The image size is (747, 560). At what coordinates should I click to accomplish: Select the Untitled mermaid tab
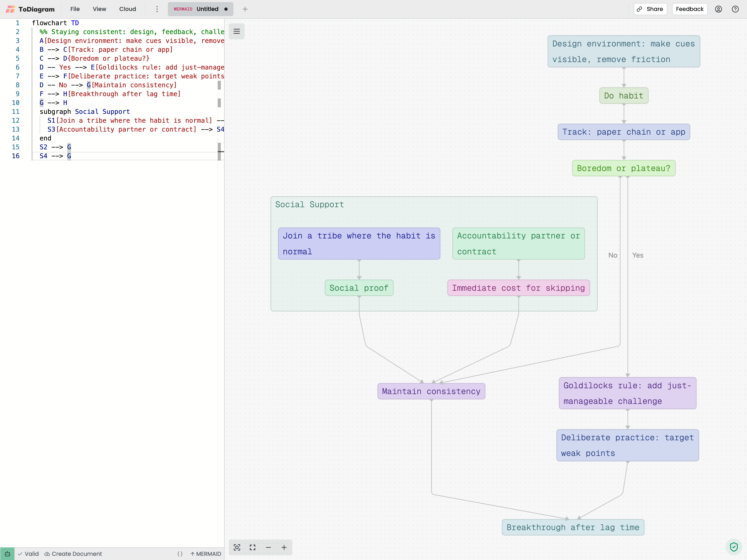pyautogui.click(x=201, y=9)
